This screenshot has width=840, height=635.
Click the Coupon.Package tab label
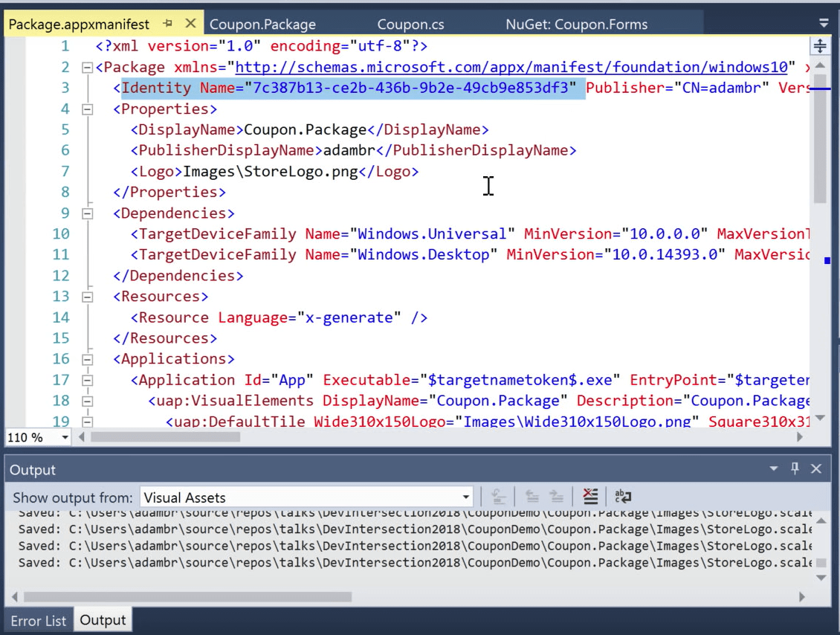click(x=263, y=23)
